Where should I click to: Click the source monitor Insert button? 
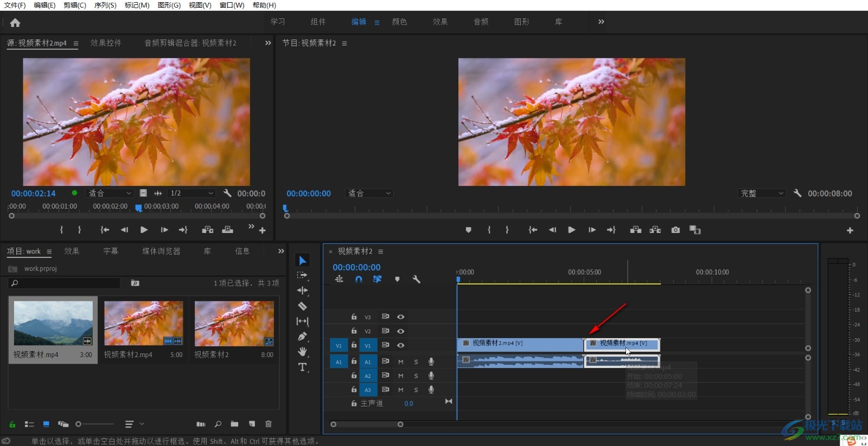(208, 230)
